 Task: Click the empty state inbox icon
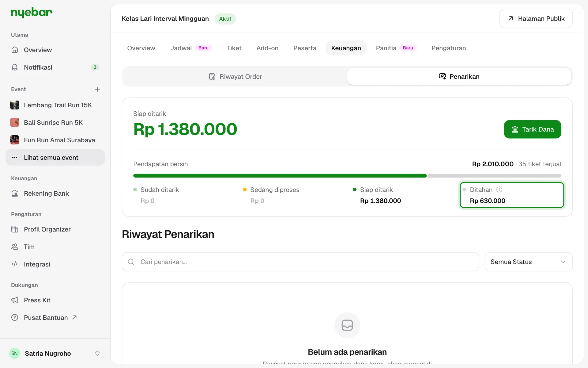point(347,325)
